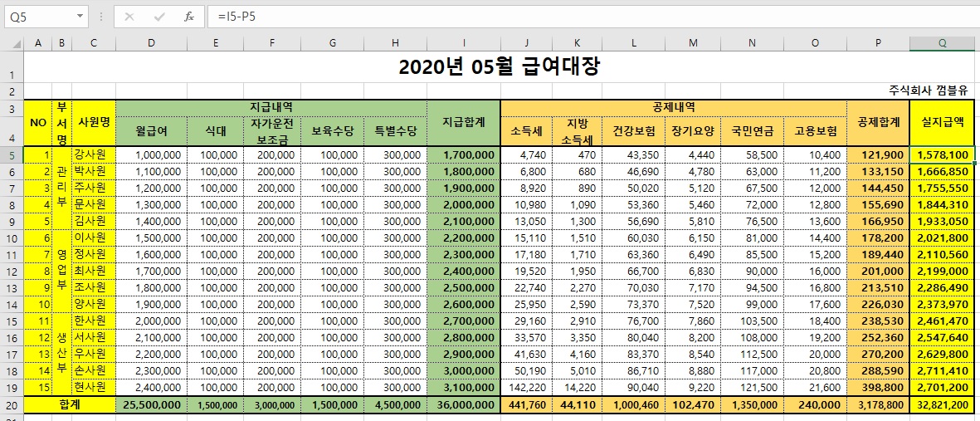
Task: Click employee cell 현사원
Action: click(x=93, y=387)
